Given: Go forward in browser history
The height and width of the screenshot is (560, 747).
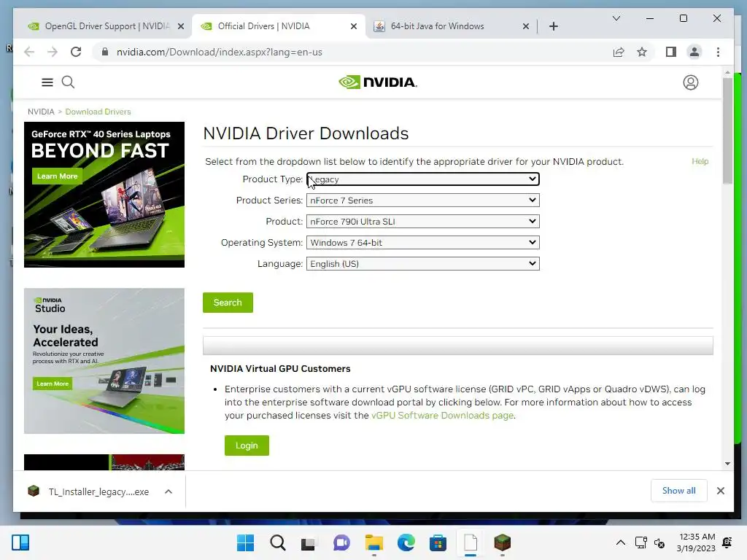Looking at the screenshot, I should (53, 52).
